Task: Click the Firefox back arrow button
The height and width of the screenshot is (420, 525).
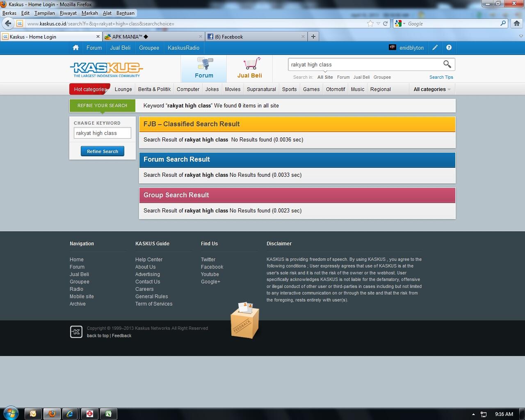Action: click(8, 23)
